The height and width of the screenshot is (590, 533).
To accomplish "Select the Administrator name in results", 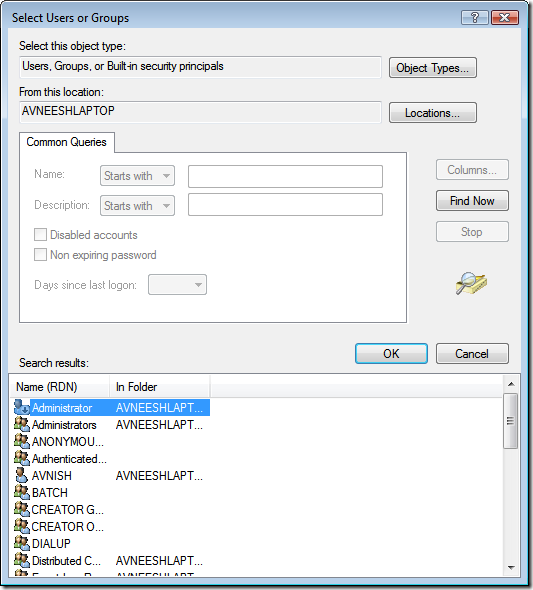I will click(x=62, y=408).
